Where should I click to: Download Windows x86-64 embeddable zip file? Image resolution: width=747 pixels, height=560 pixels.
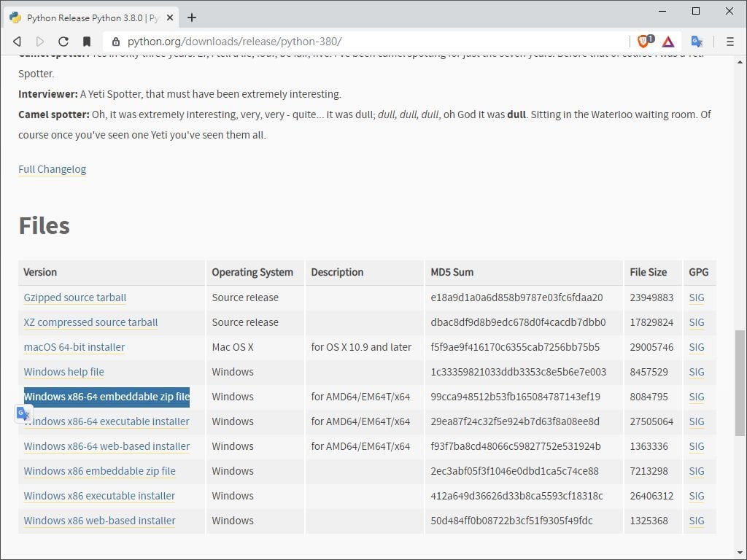(107, 397)
